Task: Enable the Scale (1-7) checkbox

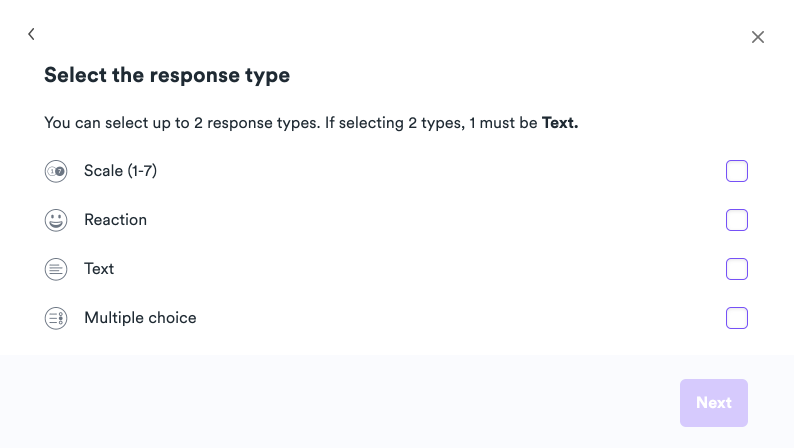Action: pos(737,171)
